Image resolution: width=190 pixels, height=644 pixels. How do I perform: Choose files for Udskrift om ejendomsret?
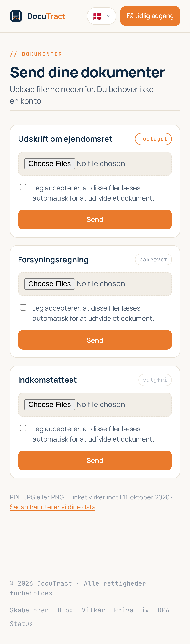50,164
